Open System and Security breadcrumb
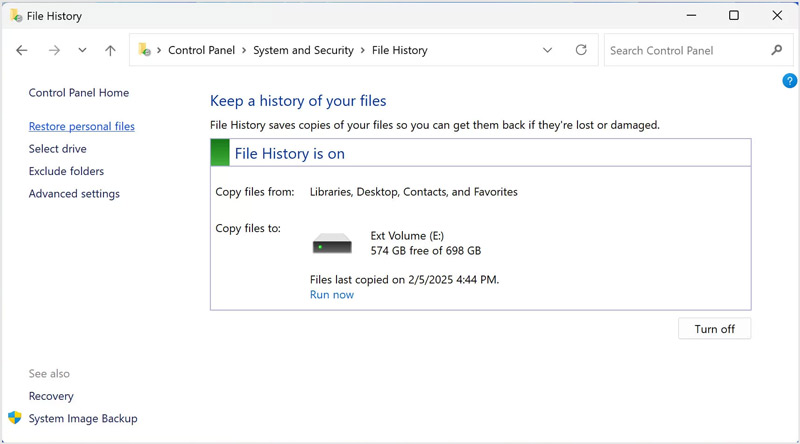The height and width of the screenshot is (444, 800). (303, 50)
